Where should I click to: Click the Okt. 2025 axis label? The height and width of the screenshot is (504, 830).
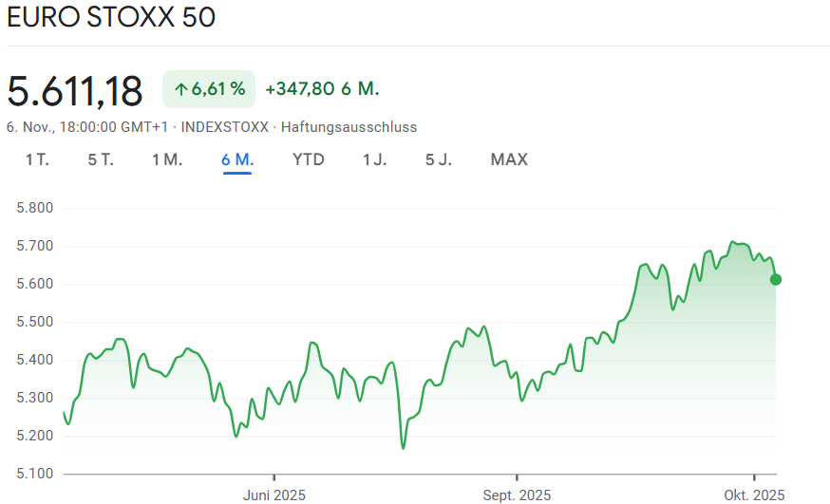coord(754,495)
